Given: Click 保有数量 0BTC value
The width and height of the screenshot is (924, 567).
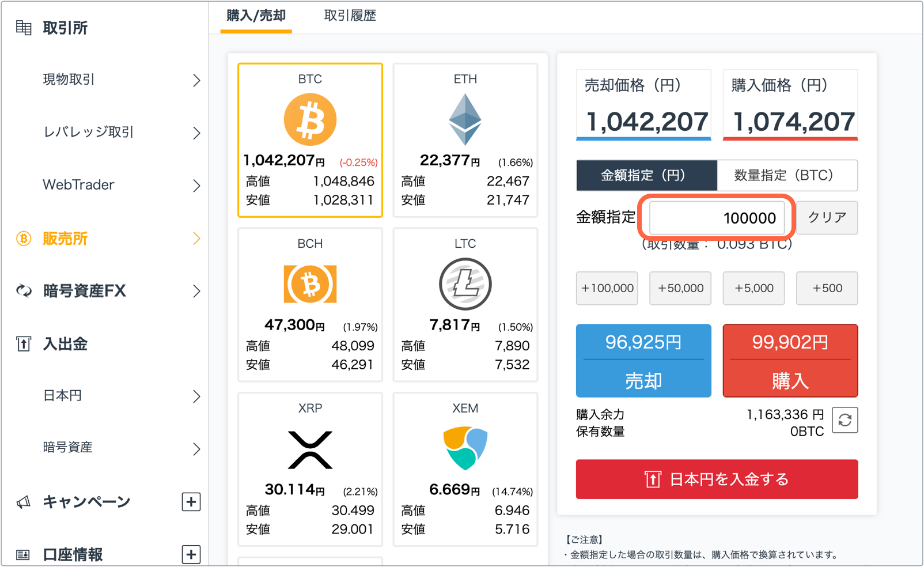Looking at the screenshot, I should [806, 432].
